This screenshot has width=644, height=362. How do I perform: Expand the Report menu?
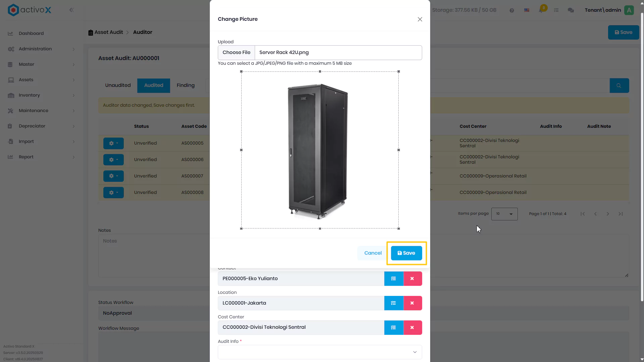coord(41,157)
